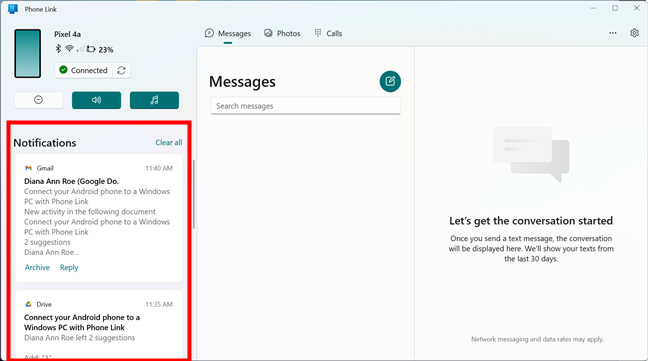Click the 'Pixel 4a' device name
Viewport: 648px width, 361px height.
(x=67, y=34)
